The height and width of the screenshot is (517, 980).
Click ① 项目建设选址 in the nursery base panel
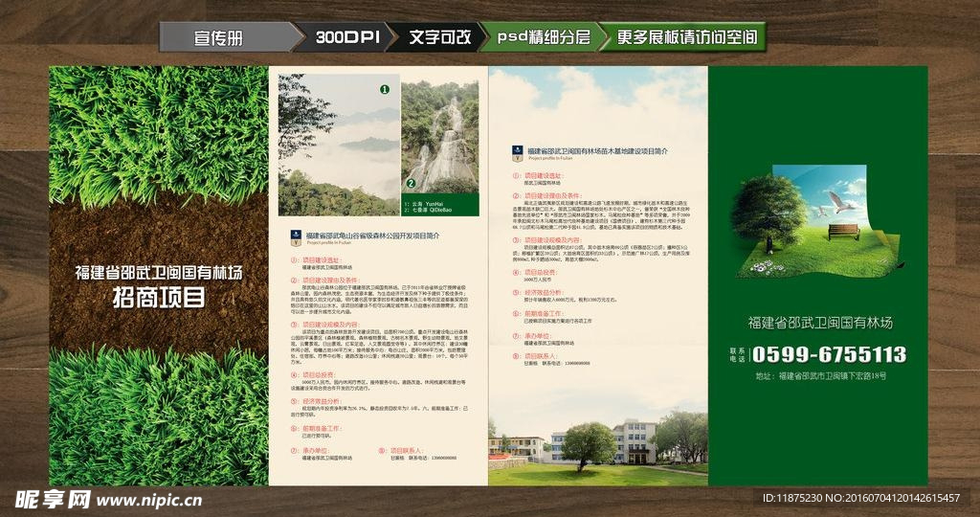click(538, 176)
